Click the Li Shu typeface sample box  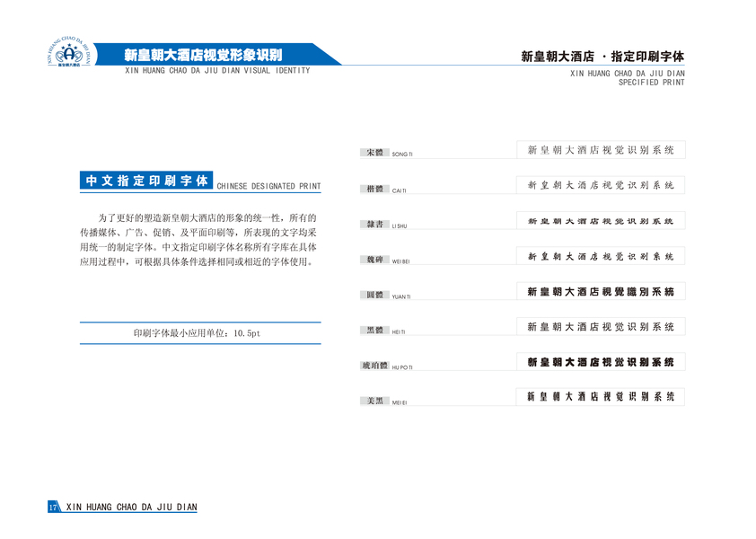(x=601, y=220)
